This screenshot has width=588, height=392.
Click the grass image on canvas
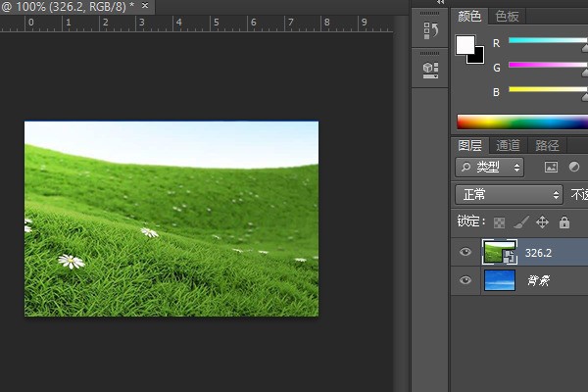[171, 219]
